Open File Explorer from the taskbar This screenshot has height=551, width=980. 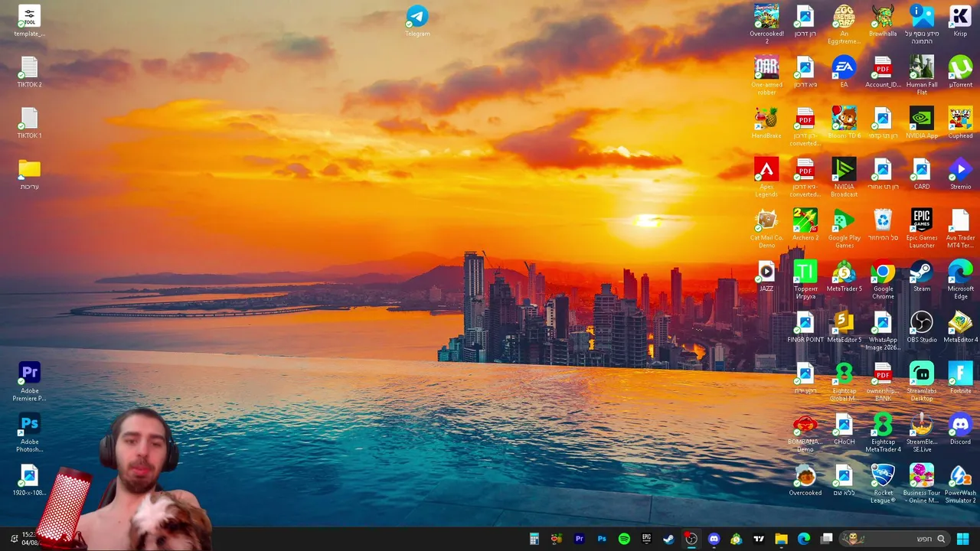click(781, 539)
